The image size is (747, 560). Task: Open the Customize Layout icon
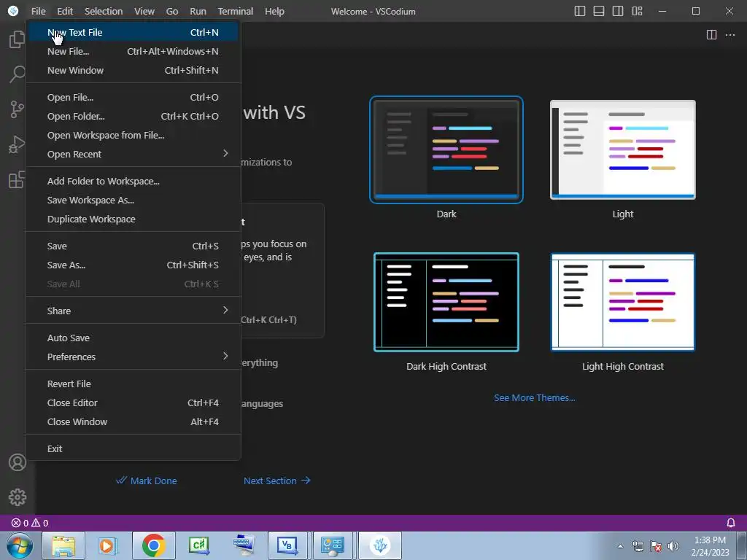[637, 11]
